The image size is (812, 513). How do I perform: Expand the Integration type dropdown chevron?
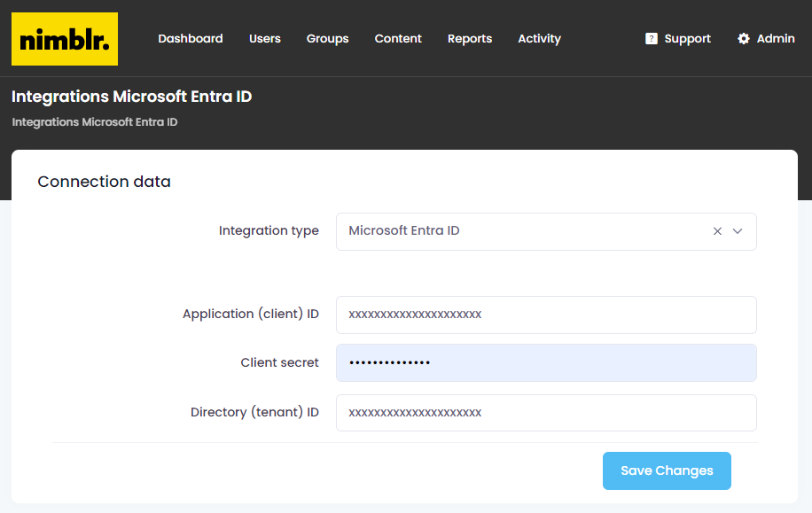point(738,231)
